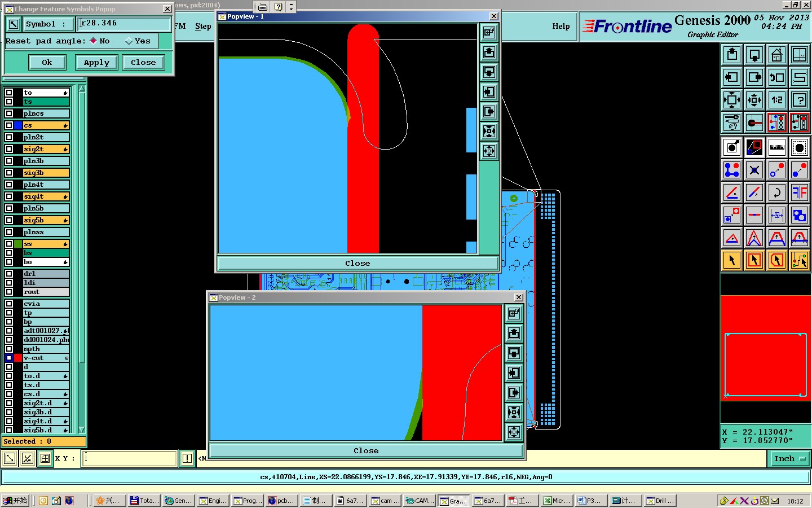Click the red board overview thumbnail
The height and width of the screenshot is (508, 812).
click(765, 348)
